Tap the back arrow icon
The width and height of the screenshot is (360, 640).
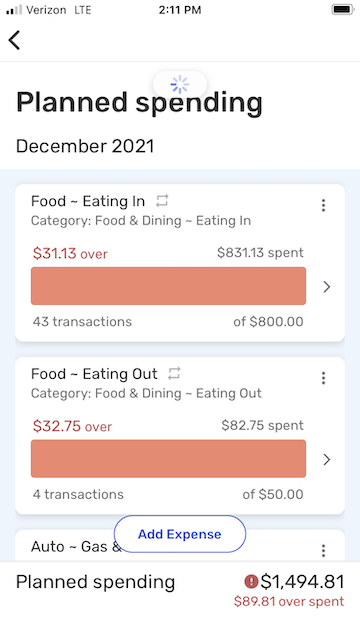(14, 40)
